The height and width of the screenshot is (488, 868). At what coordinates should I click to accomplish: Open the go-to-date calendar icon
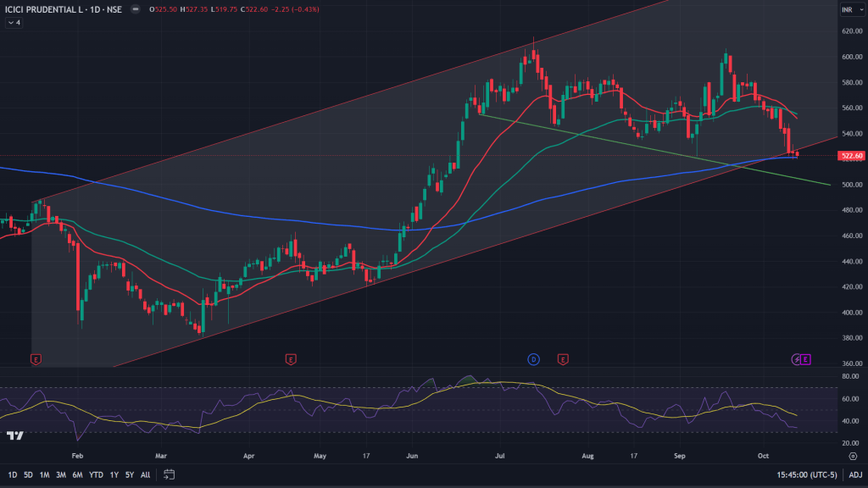pyautogui.click(x=170, y=474)
